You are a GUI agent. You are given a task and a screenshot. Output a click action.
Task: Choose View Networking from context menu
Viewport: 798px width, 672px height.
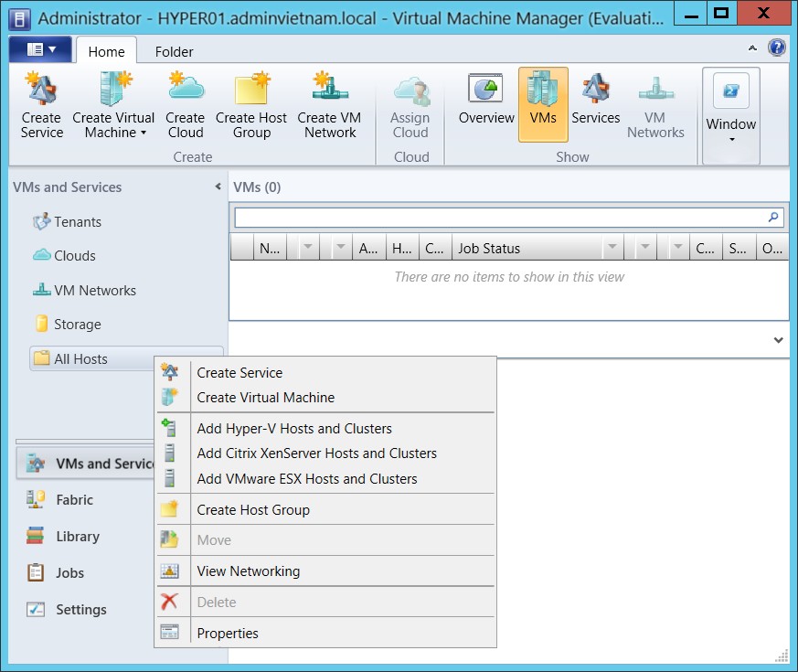coord(325,571)
